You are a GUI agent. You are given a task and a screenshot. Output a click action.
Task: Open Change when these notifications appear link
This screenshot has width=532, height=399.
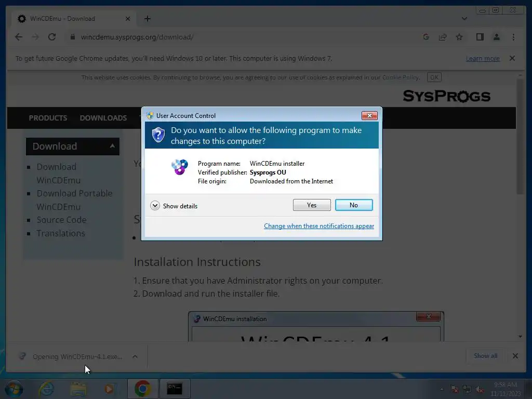(319, 226)
